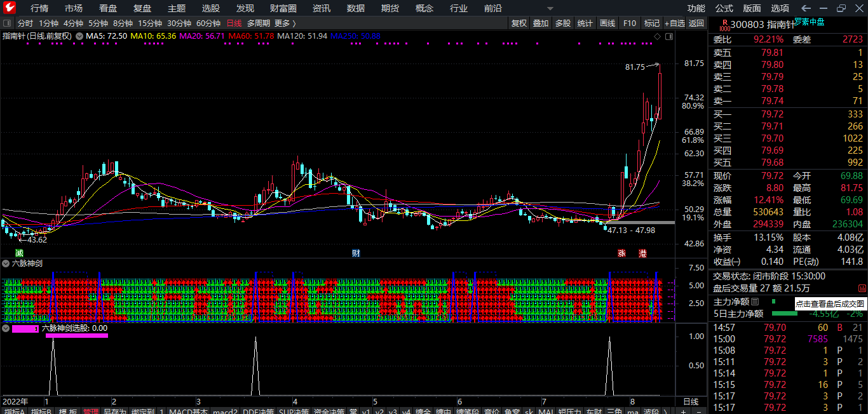The height and width of the screenshot is (414, 868).
Task: Click the red 涨 marker icon
Action: click(621, 253)
